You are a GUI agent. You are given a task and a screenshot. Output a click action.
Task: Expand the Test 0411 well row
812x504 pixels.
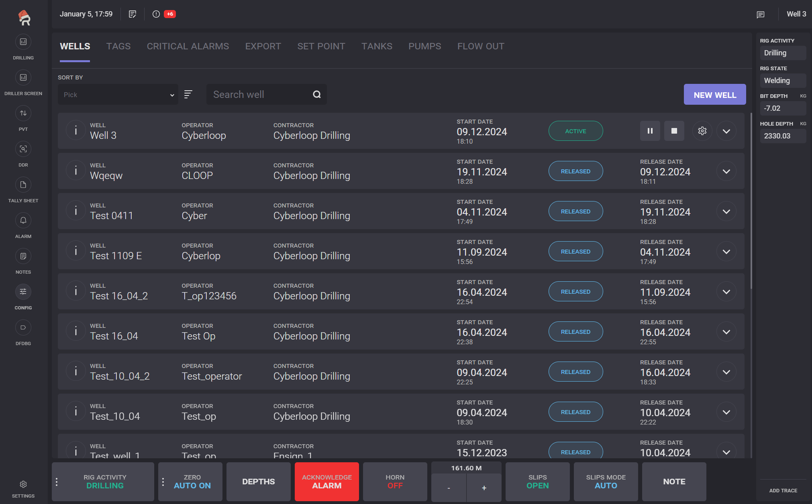coord(726,211)
